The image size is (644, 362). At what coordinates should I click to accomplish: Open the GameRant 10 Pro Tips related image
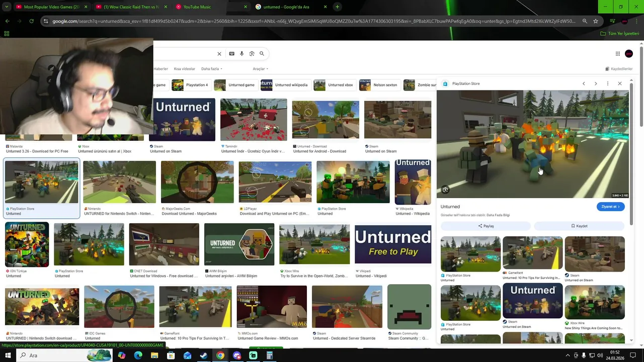(x=532, y=253)
